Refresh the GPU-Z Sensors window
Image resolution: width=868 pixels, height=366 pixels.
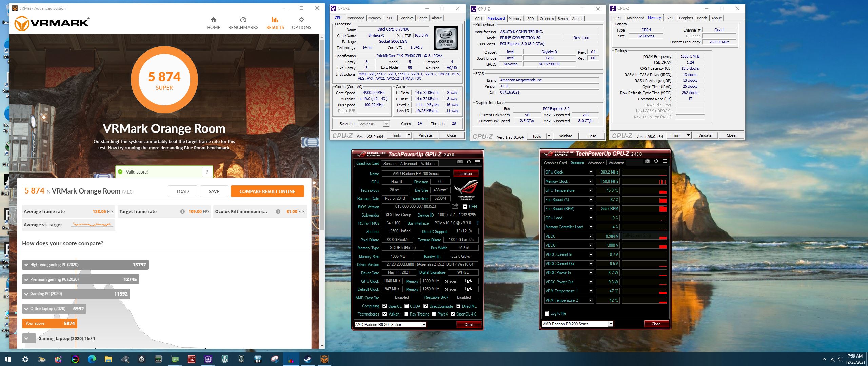tap(656, 161)
